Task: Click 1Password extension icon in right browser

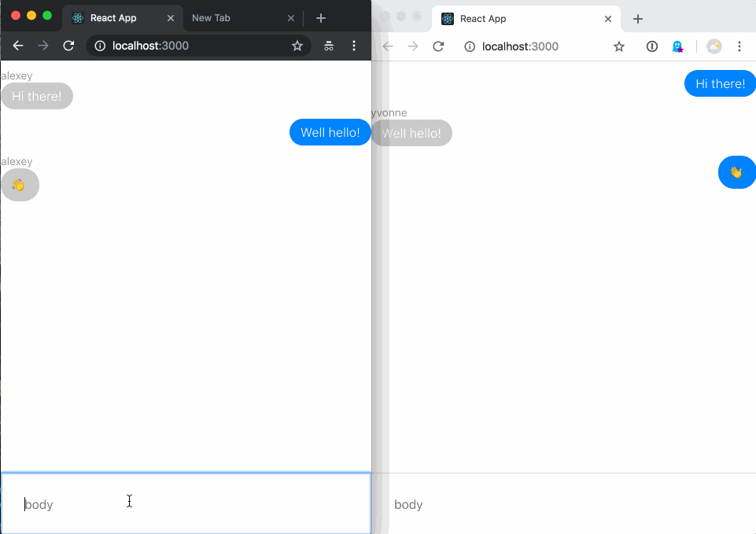Action: 652,46
